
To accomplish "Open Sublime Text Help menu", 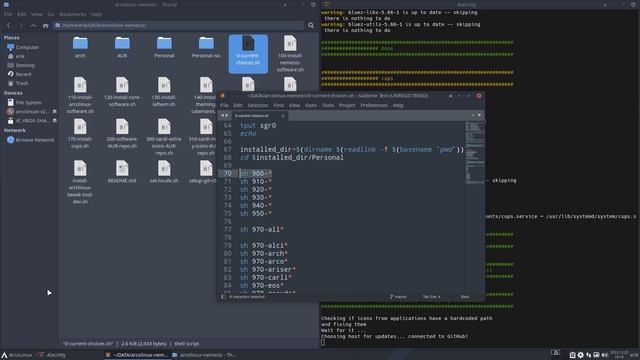I will click(x=398, y=105).
